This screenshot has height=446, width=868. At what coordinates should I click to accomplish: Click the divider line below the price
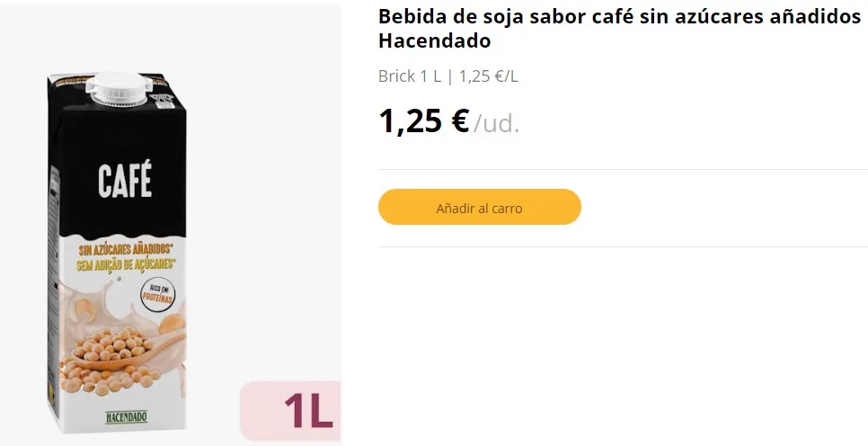coord(622,169)
